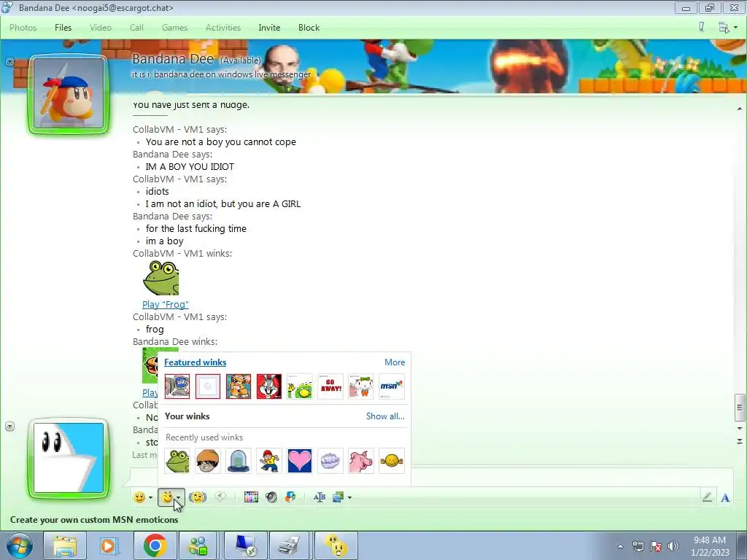The image size is (747, 560).
Task: Click Show all... winks
Action: 385,416
